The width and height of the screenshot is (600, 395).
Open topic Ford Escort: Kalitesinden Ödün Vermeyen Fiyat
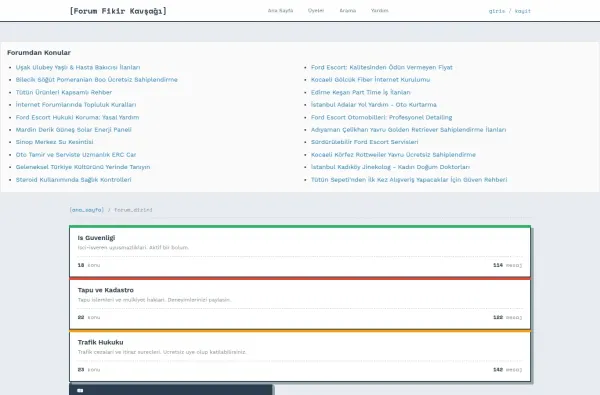pyautogui.click(x=382, y=67)
